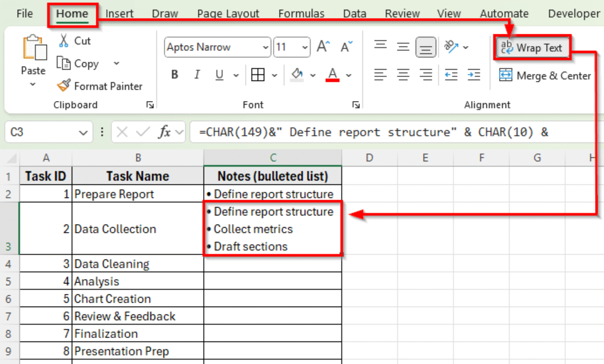604x364 pixels.
Task: Go to the Page Layout tab
Action: click(x=228, y=13)
